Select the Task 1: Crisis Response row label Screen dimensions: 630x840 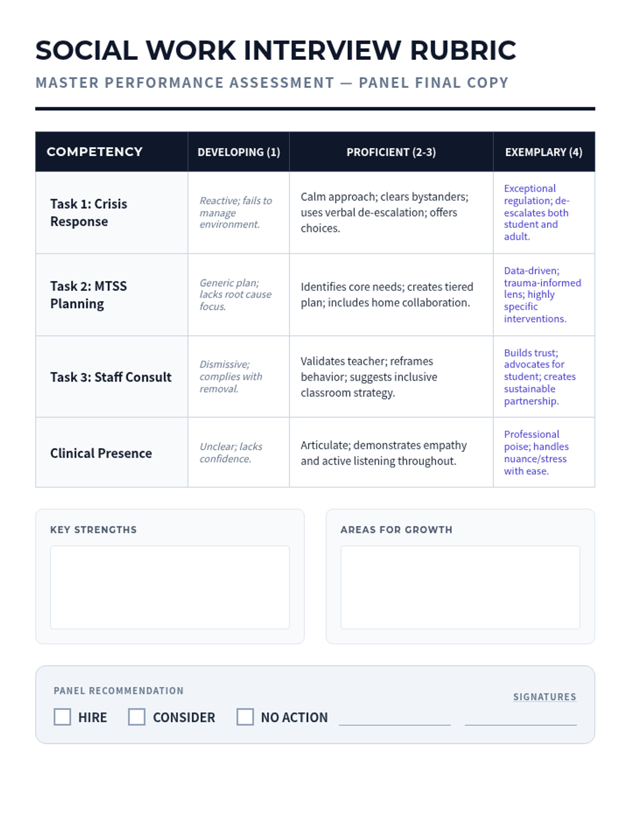[x=89, y=212]
